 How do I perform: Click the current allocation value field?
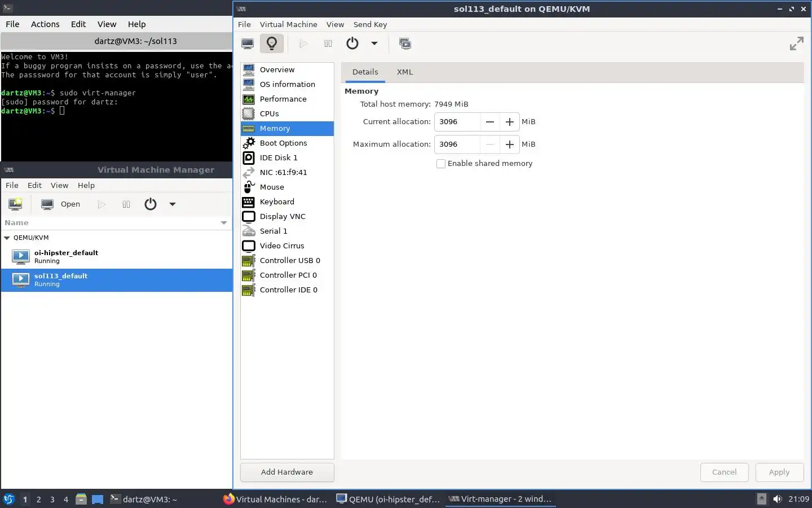(x=457, y=122)
